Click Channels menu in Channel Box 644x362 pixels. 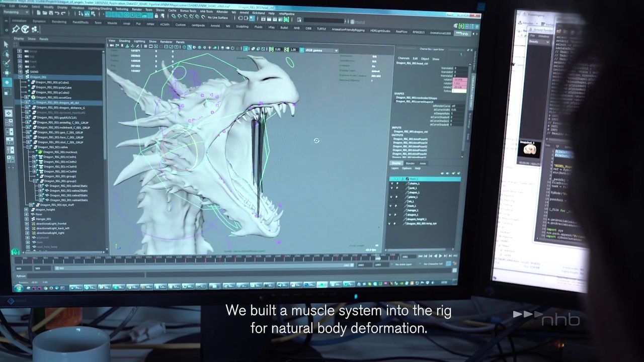coord(404,58)
